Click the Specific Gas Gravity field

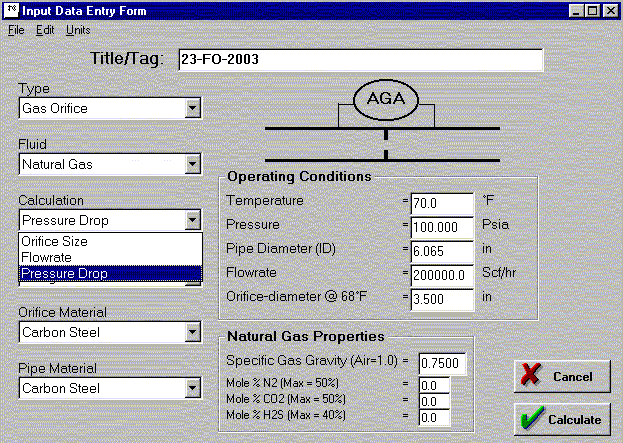coord(443,363)
